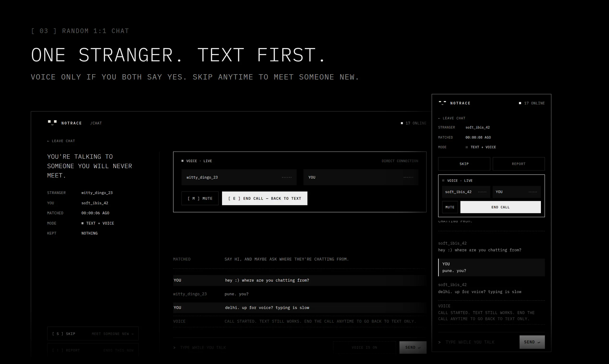Click Leave Chat in the desktop view
The image size is (609, 364).
pyautogui.click(x=61, y=141)
